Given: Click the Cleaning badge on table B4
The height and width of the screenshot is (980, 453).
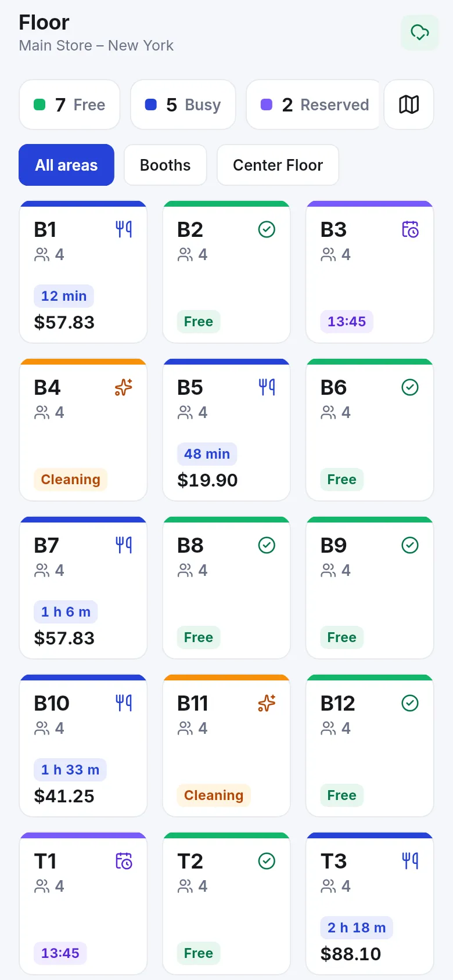Looking at the screenshot, I should click(70, 480).
